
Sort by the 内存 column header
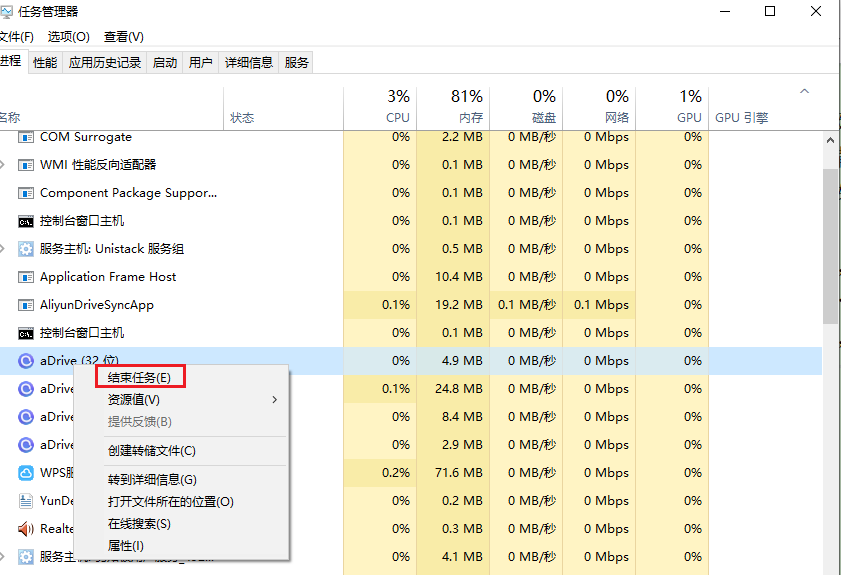453,107
